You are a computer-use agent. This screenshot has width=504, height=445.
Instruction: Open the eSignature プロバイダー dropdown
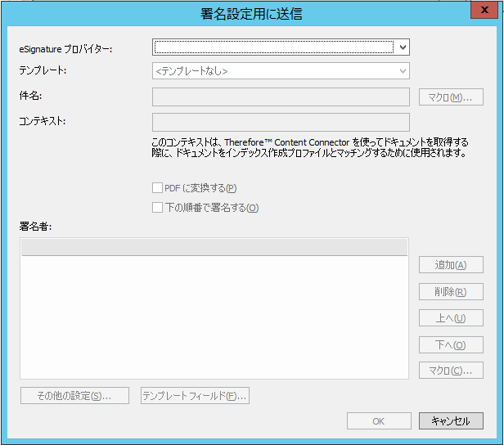pos(281,47)
